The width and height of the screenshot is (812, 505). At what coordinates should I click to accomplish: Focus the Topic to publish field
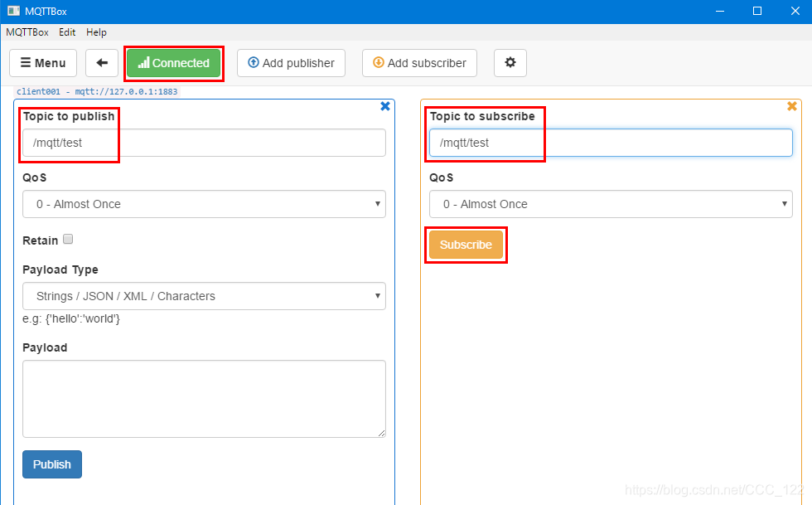coord(204,143)
